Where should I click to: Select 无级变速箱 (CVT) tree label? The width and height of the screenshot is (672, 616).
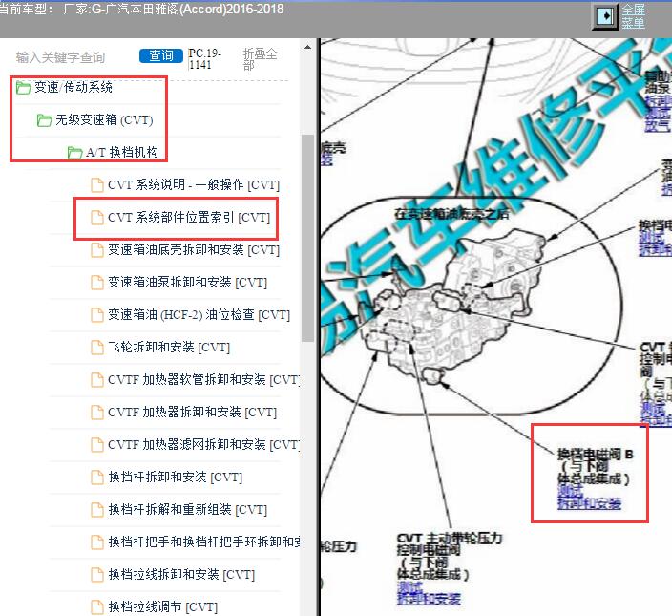click(104, 120)
